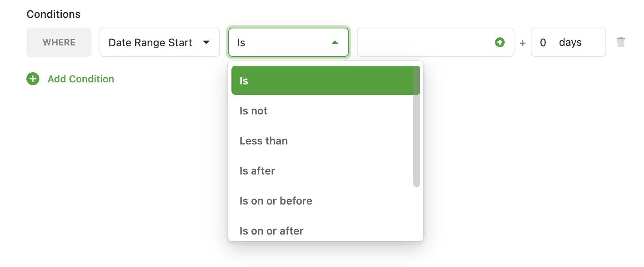Click the days offset number field
The height and width of the screenshot is (267, 644).
tap(544, 42)
